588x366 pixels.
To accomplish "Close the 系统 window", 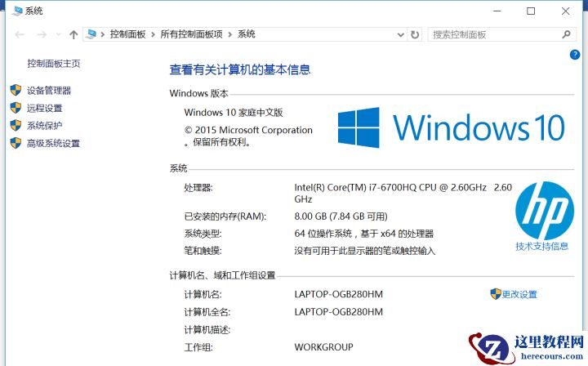I will [565, 11].
